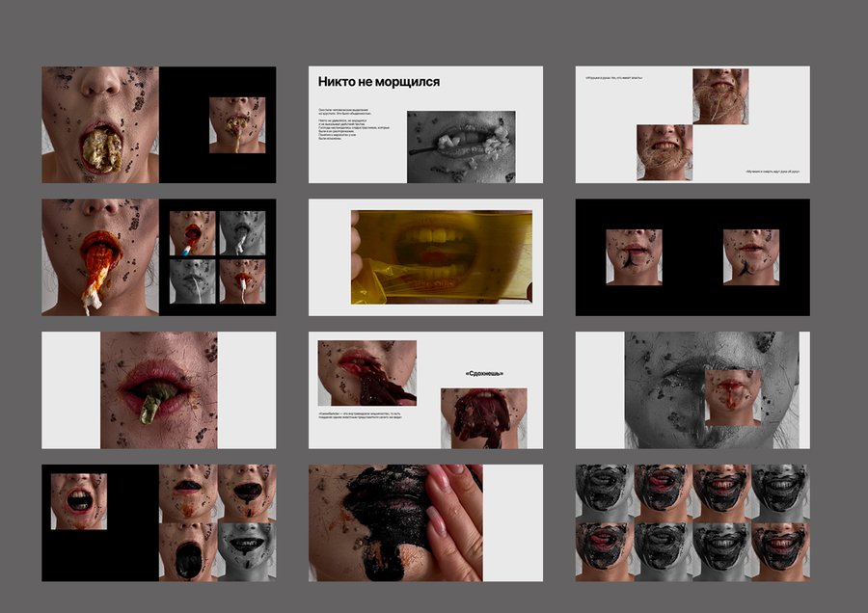Screen dimensions: 868x613
Task: Select photo of closed black lips with orange chin smear
Action: (188, 493)
